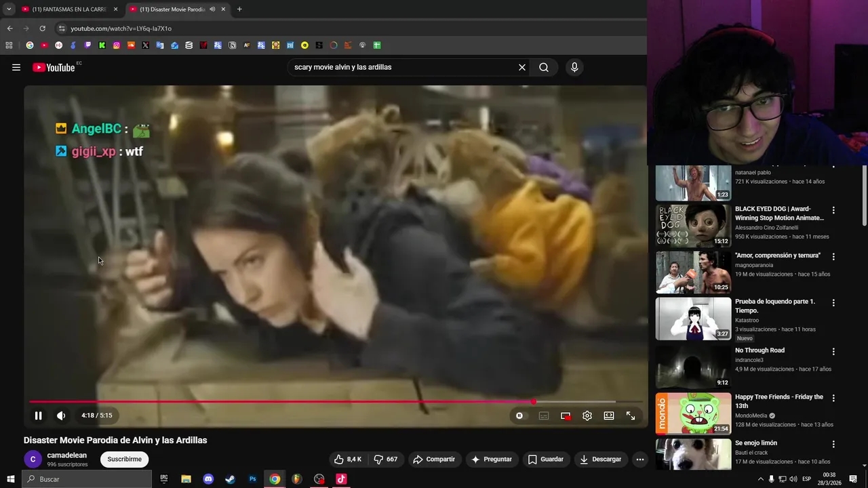This screenshot has height=488, width=868.
Task: Open Windows Start menu
Action: [x=10, y=479]
